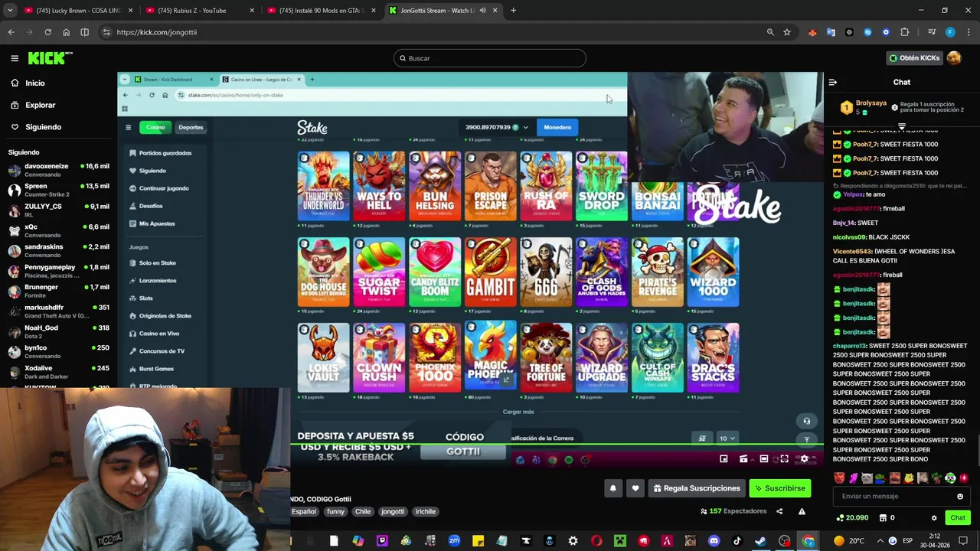The width and height of the screenshot is (980, 551).
Task: Open NoaH_God followed channel
Action: click(x=57, y=331)
